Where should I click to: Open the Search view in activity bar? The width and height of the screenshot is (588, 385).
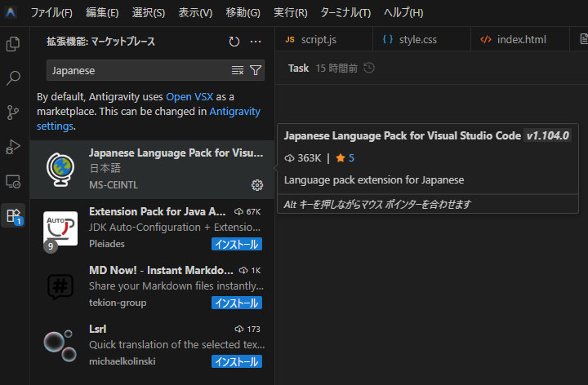coord(13,78)
